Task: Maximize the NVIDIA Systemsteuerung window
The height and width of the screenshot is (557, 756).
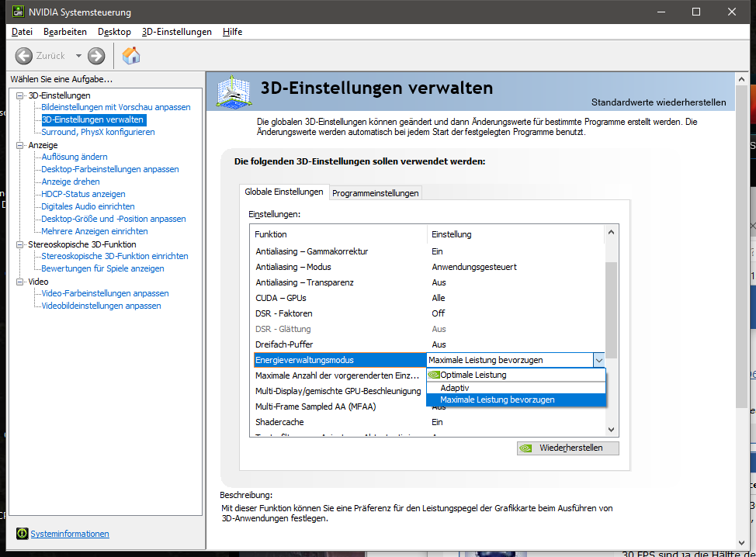Action: coord(696,12)
